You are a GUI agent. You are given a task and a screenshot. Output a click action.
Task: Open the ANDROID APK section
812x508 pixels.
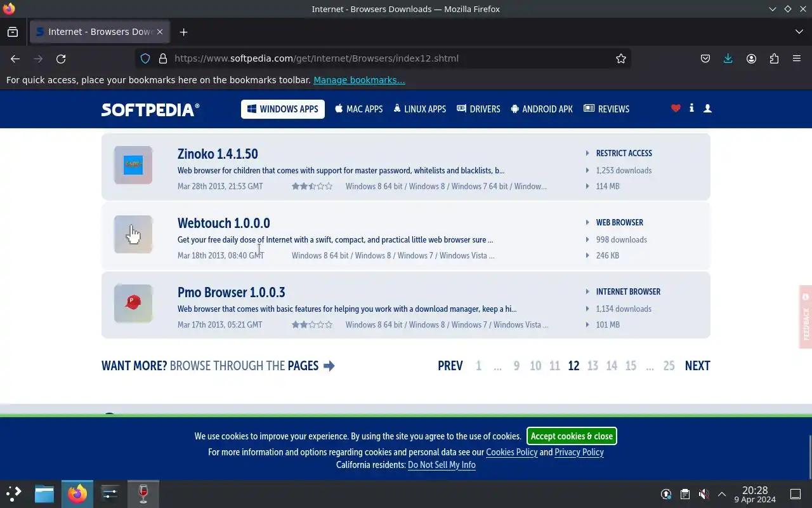(541, 109)
